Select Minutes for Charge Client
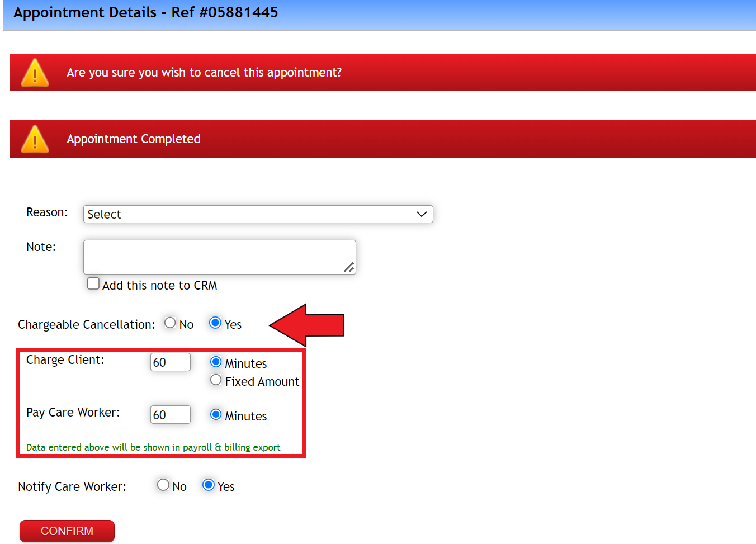The height and width of the screenshot is (544, 756). click(216, 362)
